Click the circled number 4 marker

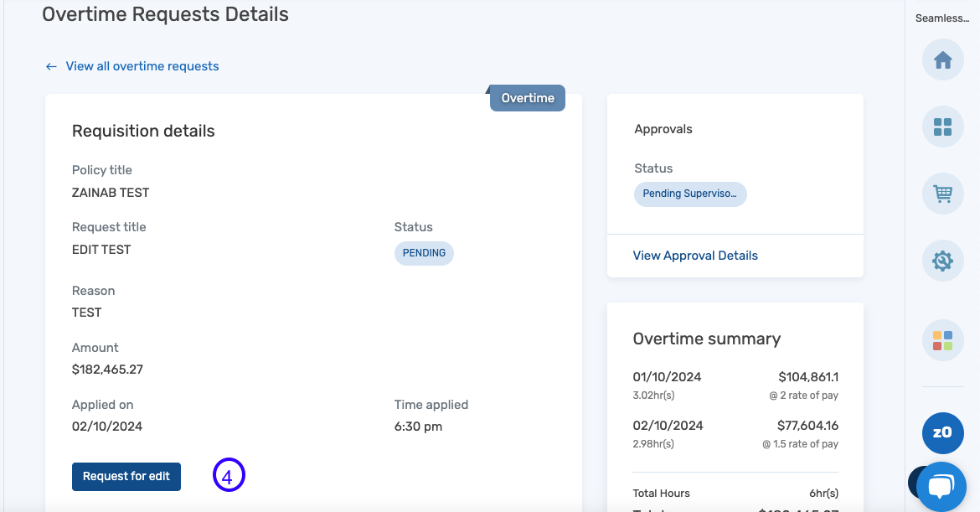click(229, 475)
